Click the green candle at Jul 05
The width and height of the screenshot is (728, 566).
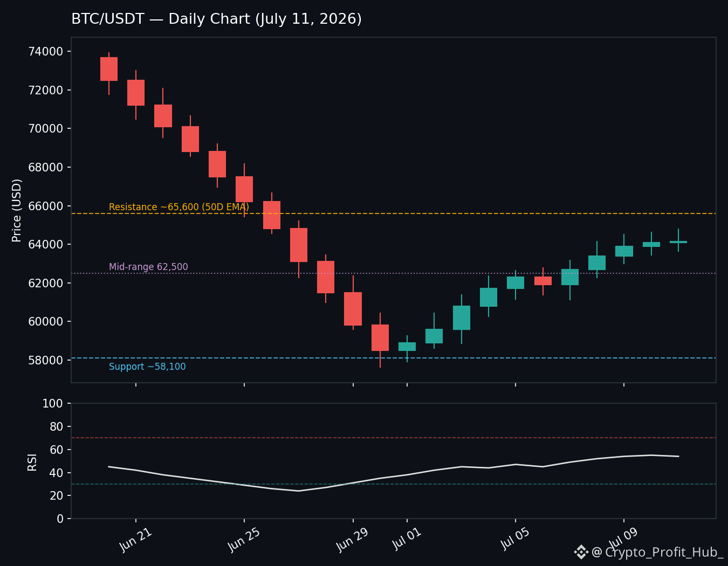(x=516, y=283)
